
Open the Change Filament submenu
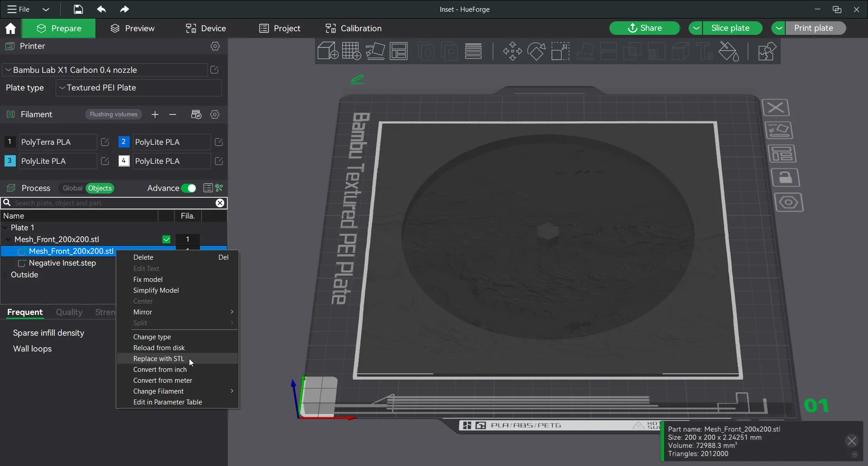coord(177,391)
